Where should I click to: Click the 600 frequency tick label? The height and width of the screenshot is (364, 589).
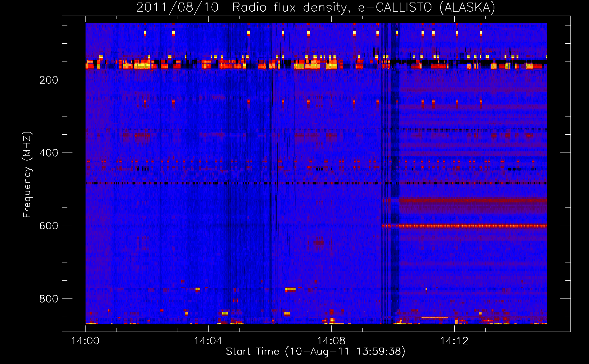coord(49,226)
